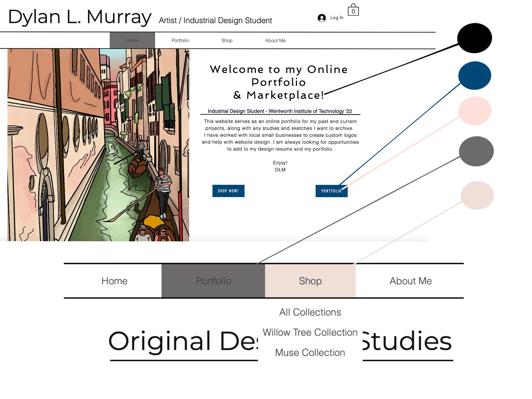Screen dimensions: 532x399
Task: Click the Venice canal illustration
Action: point(98,145)
